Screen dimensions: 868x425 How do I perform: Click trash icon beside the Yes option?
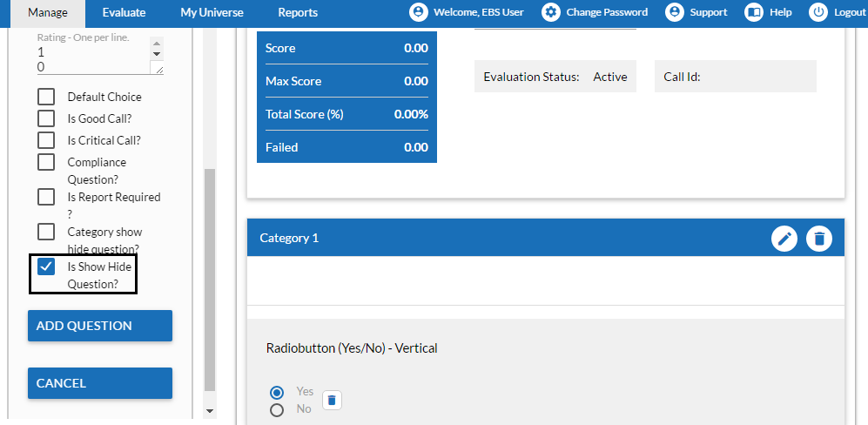tap(332, 400)
